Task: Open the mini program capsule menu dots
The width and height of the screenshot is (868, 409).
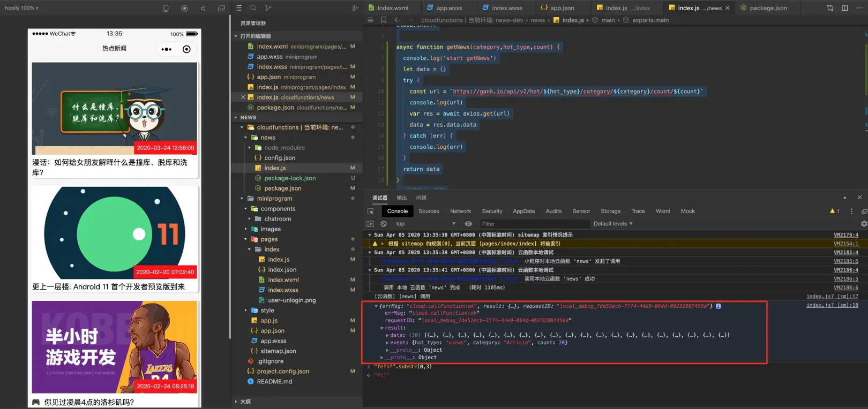Action: pyautogui.click(x=167, y=49)
